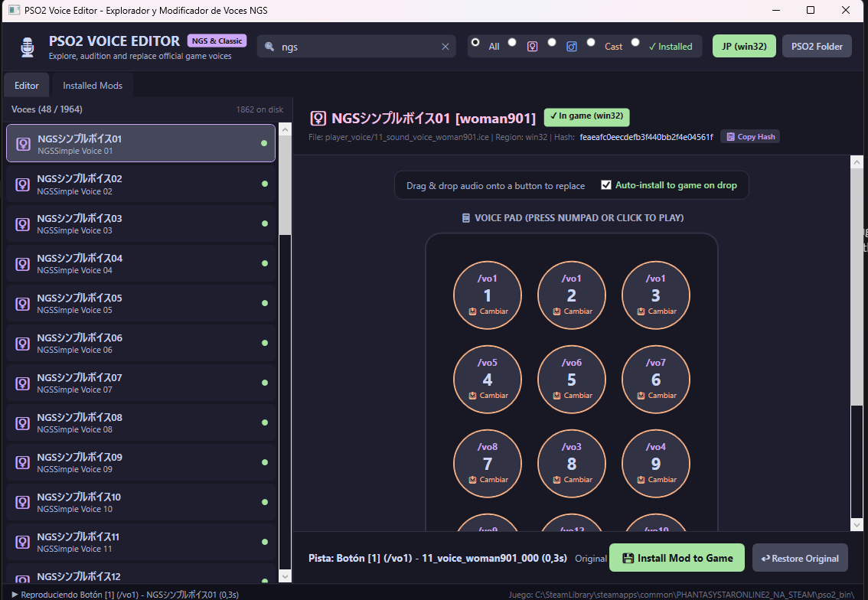Viewport: 868px width, 600px height.
Task: Open the PSO2 Folder button
Action: tap(817, 47)
